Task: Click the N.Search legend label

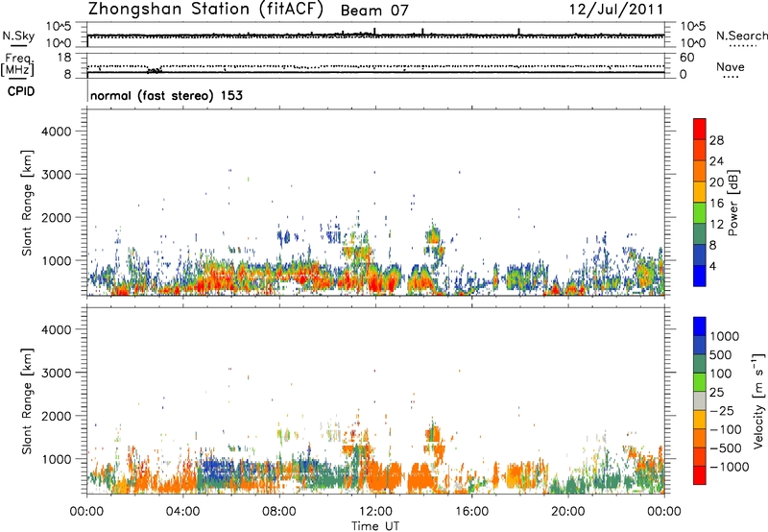Action: coord(742,36)
